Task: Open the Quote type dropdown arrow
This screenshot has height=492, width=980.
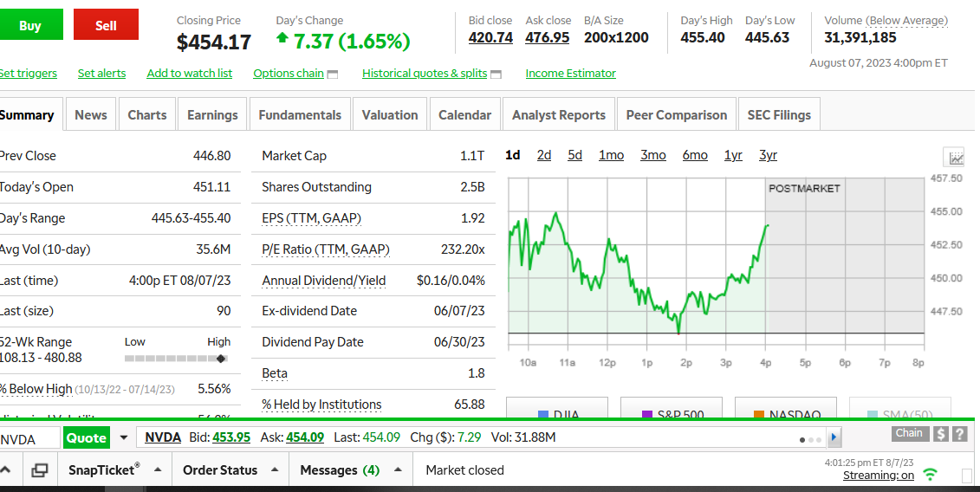Action: [124, 438]
